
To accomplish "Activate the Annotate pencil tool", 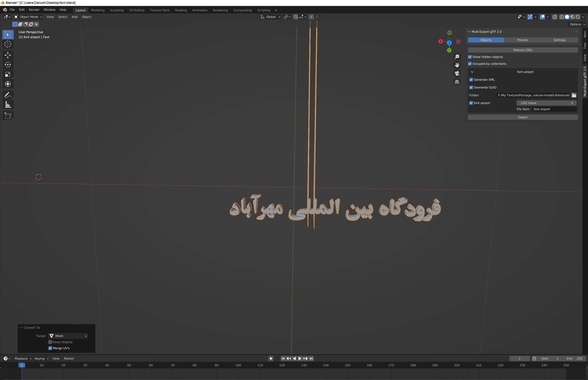I will point(8,95).
